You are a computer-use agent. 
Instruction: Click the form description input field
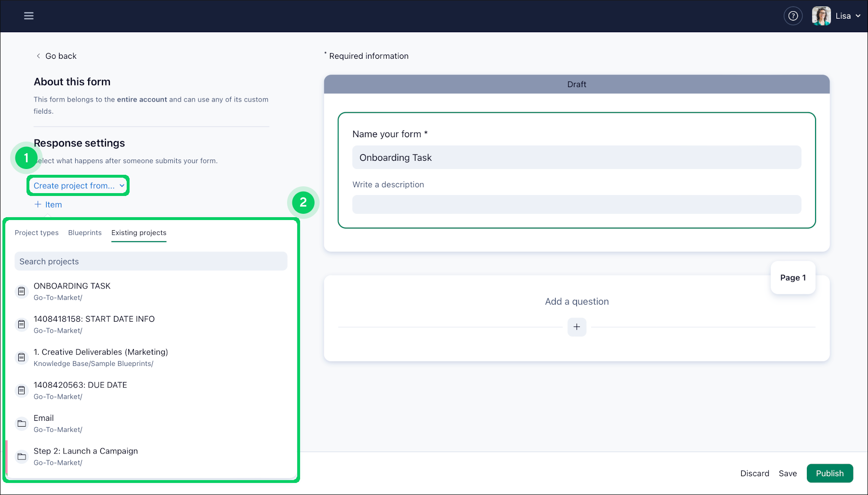click(x=577, y=205)
